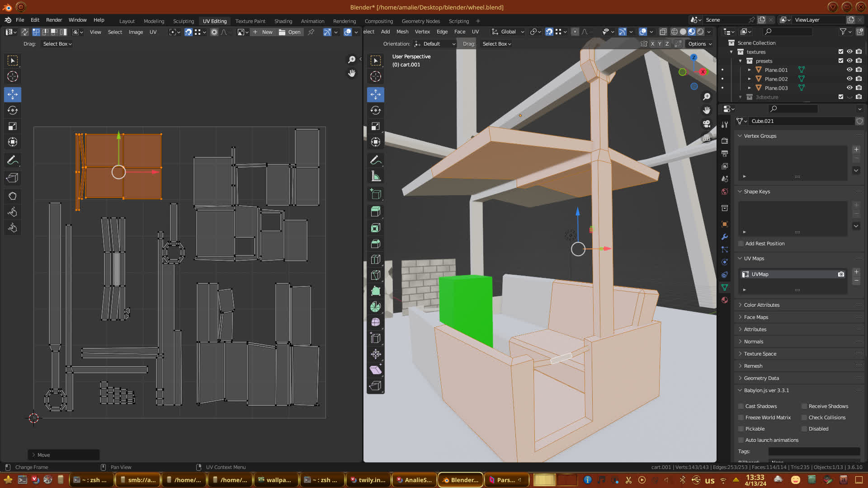
Task: Select the Annotate tool in UV editor
Action: (x=13, y=160)
